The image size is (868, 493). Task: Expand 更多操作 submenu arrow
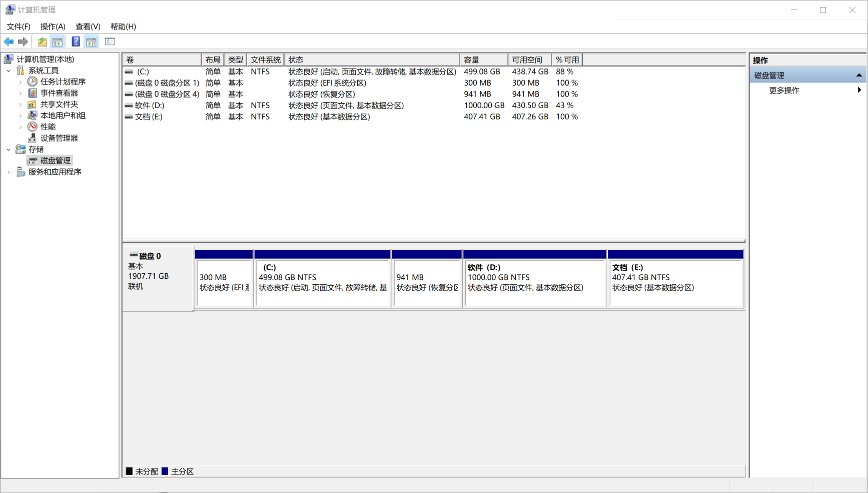click(859, 90)
